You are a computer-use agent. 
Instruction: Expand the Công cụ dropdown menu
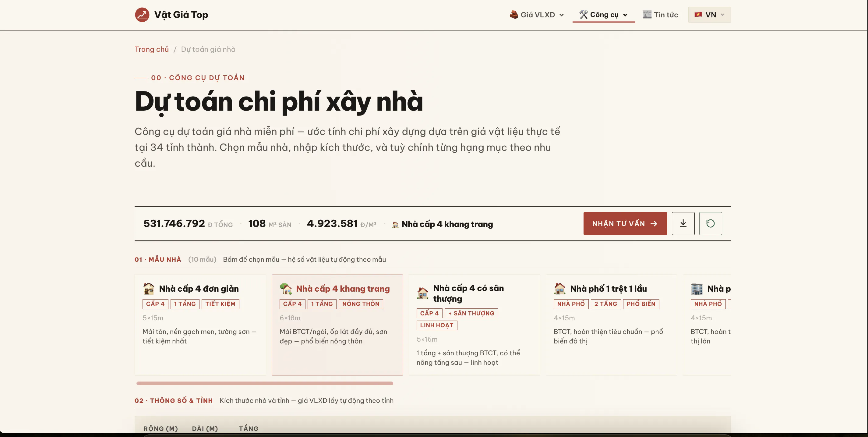coord(604,15)
